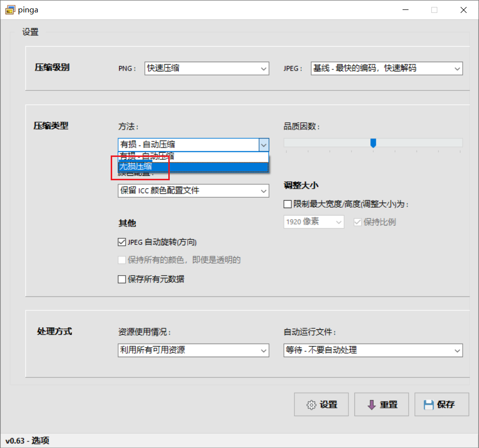Click the v0.63 - 选项 status bar text
The width and height of the screenshot is (479, 448).
coord(27,441)
